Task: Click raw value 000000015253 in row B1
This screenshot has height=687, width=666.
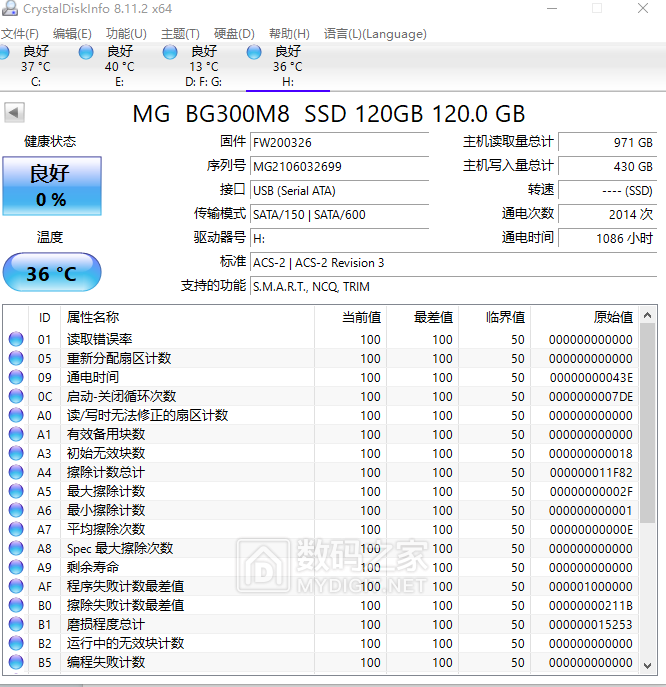Action: click(591, 625)
